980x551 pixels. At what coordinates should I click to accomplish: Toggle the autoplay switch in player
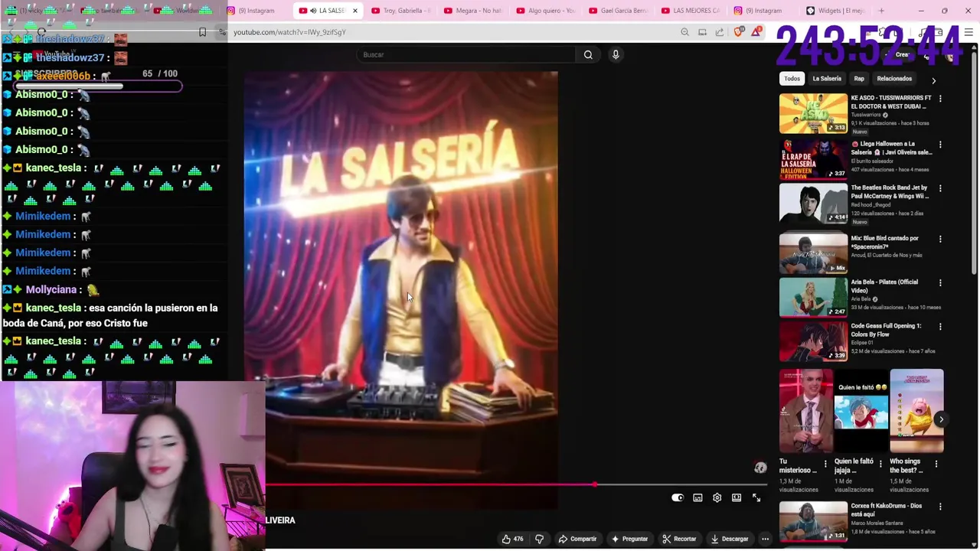678,497
